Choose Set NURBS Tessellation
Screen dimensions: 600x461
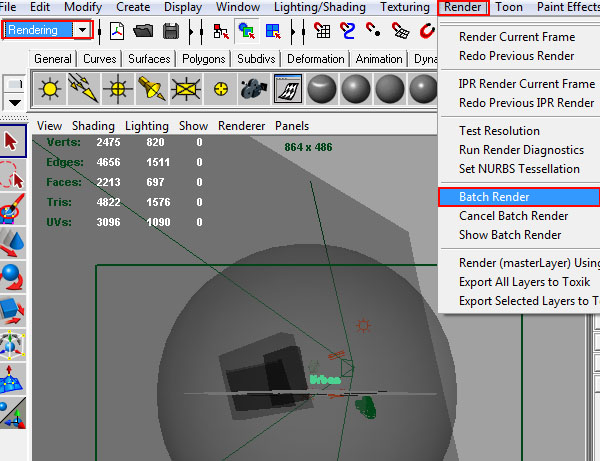coord(519,169)
